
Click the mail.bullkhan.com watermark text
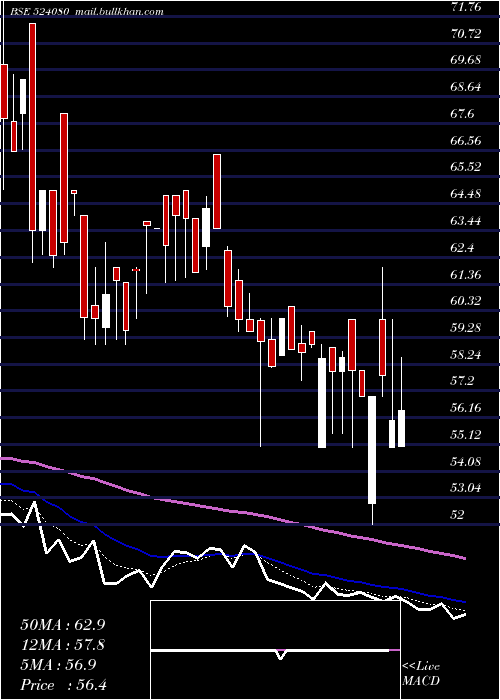pos(118,12)
